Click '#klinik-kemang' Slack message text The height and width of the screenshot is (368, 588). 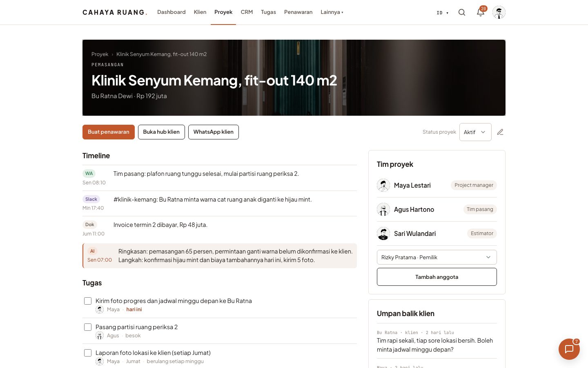[x=213, y=200]
